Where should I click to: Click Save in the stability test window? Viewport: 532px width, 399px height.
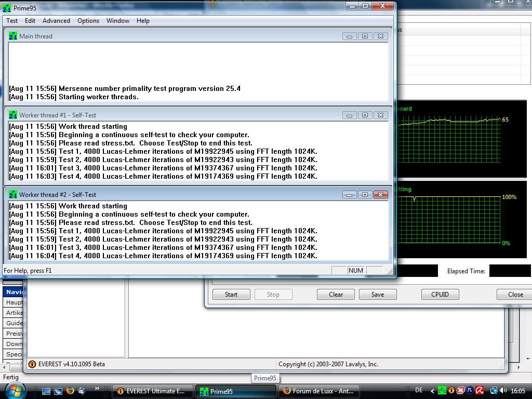378,295
